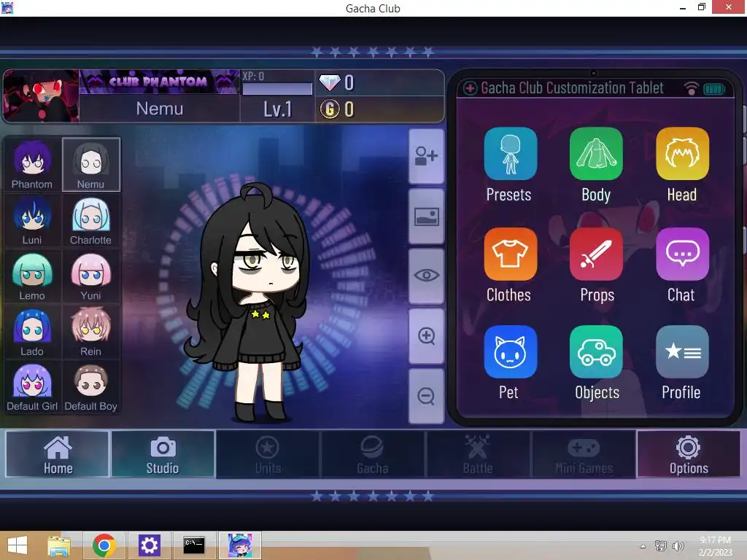Click the taskbar network tray icon
Screen dimensions: 747x560
coord(661,546)
